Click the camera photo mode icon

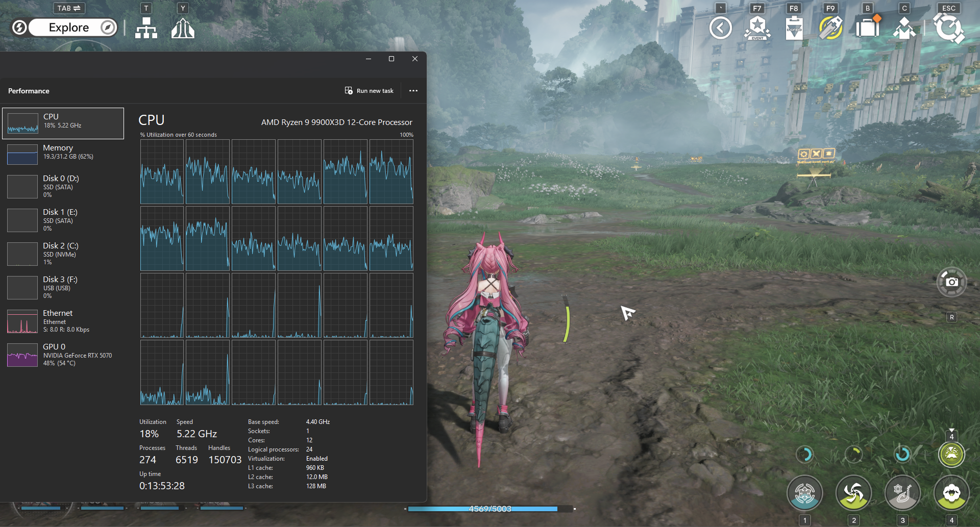point(952,282)
